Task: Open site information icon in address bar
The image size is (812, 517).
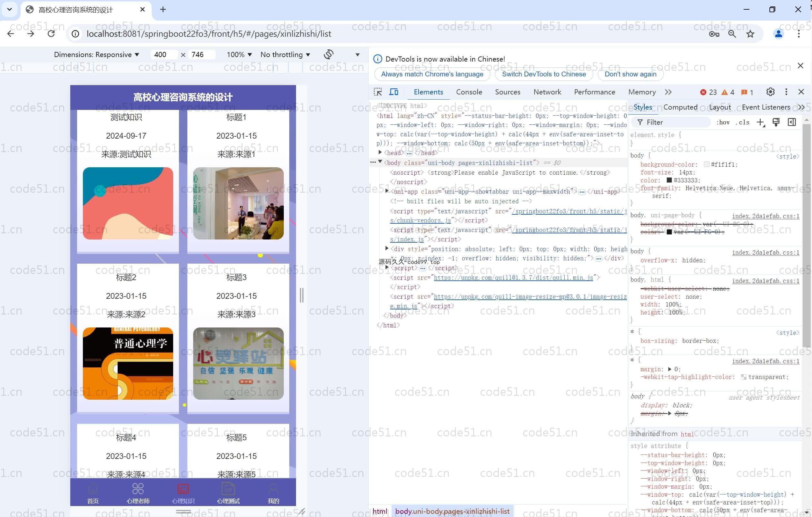Action: pyautogui.click(x=75, y=34)
